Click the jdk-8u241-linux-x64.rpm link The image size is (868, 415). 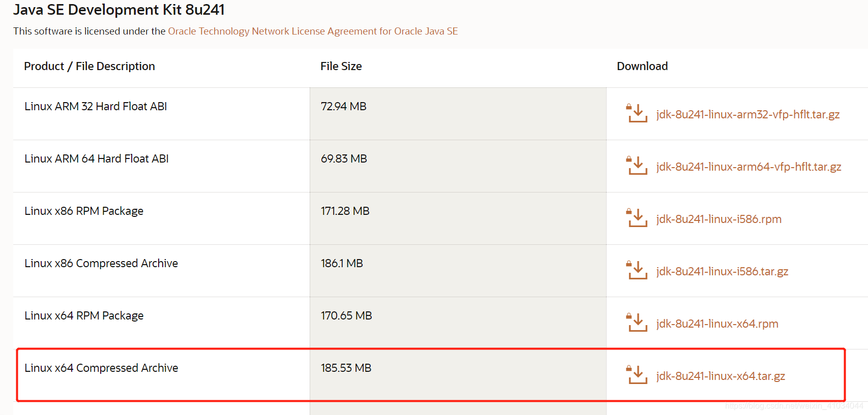[717, 324]
